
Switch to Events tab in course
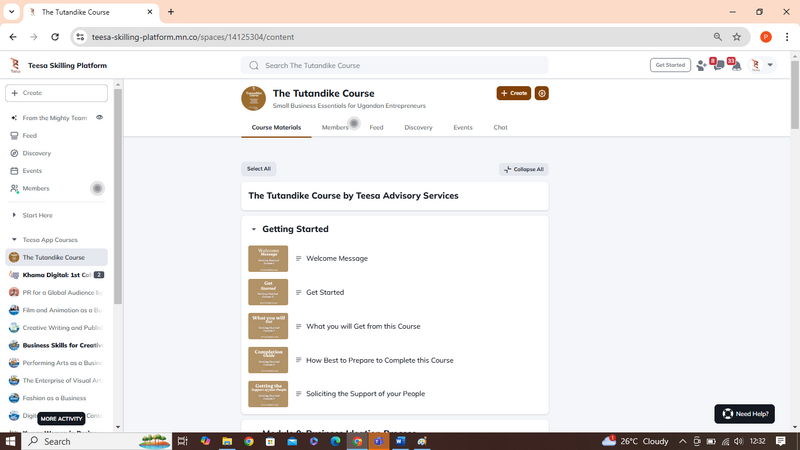tap(463, 128)
